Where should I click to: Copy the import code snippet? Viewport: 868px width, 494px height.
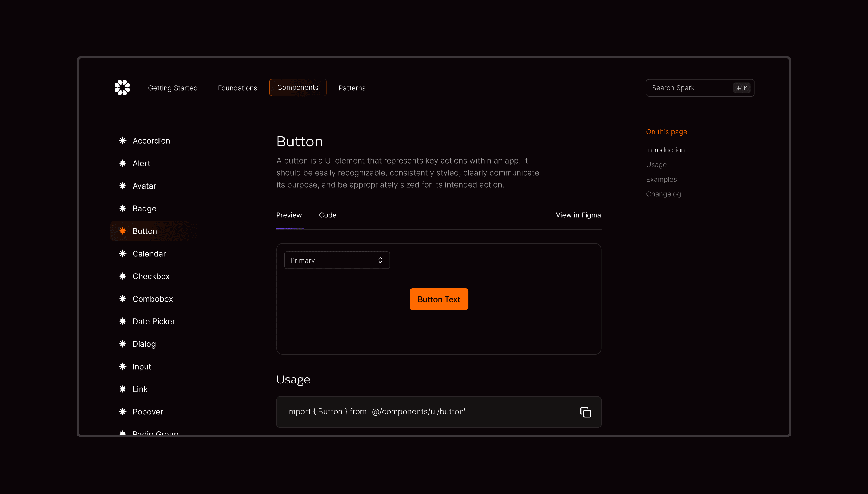[586, 412]
